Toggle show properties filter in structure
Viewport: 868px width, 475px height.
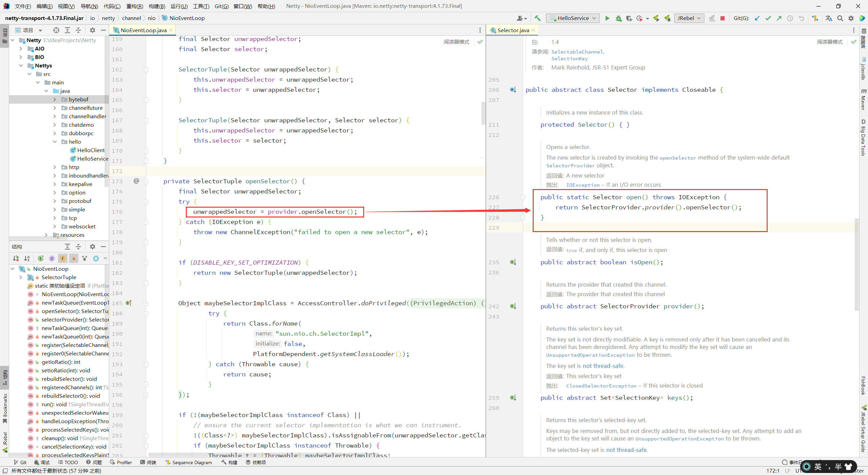tap(52, 259)
